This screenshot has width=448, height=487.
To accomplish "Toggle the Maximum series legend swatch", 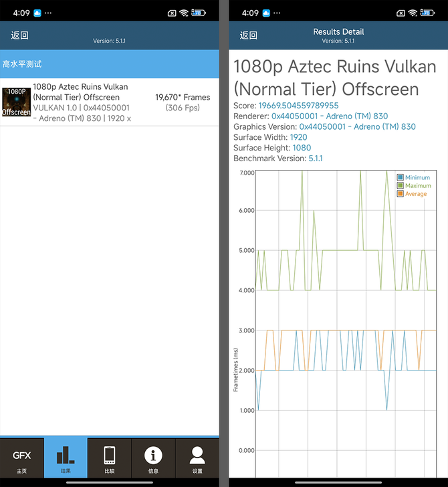I will point(401,186).
